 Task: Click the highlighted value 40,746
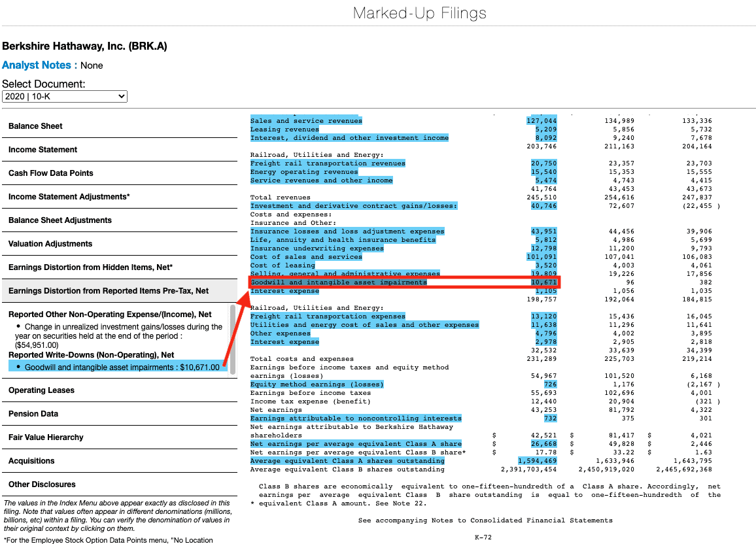click(x=544, y=206)
